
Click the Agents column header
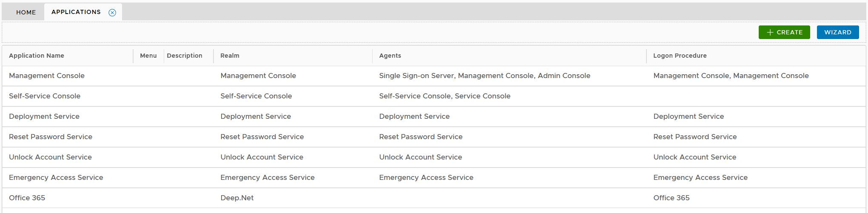(390, 56)
